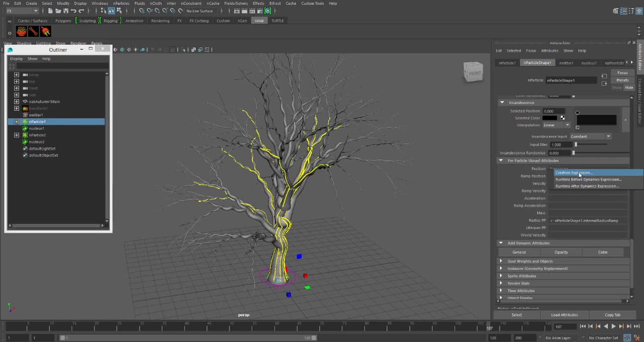Click the plug icon on the SOuP shelf
644x342 pixels.
click(46, 32)
